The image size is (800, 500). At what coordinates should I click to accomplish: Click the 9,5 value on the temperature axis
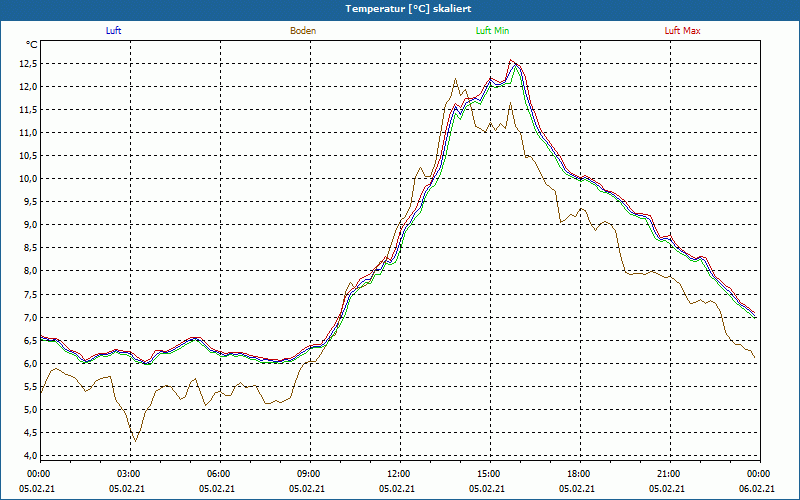[30, 202]
